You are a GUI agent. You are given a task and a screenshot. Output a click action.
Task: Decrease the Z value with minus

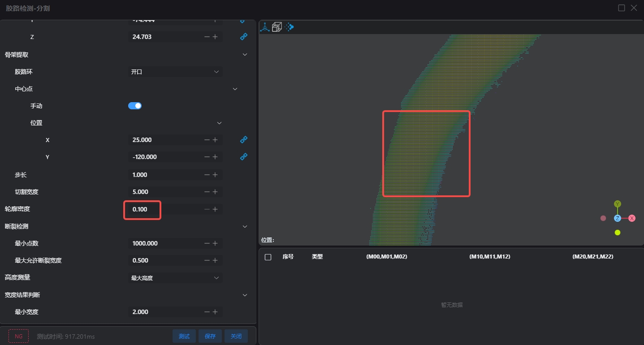coord(207,37)
